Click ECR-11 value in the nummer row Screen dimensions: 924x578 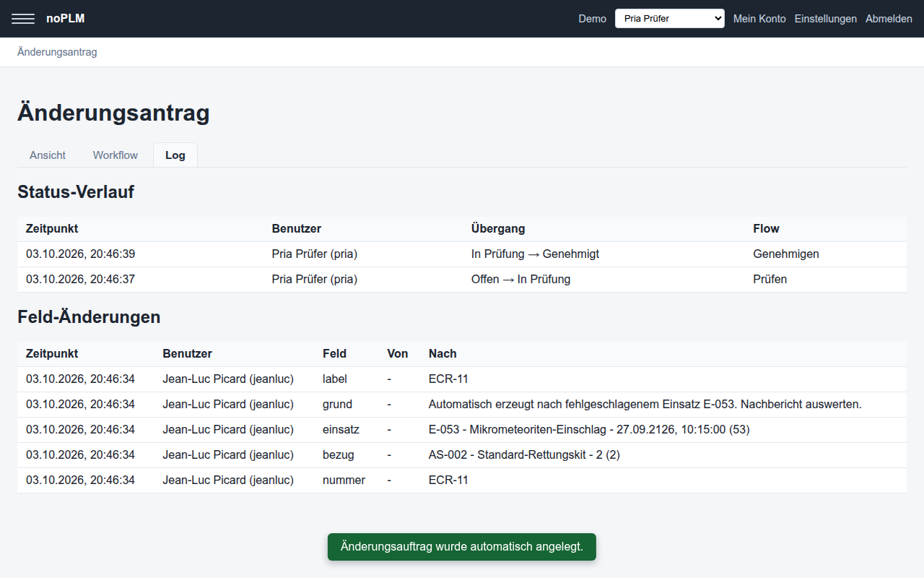click(448, 480)
